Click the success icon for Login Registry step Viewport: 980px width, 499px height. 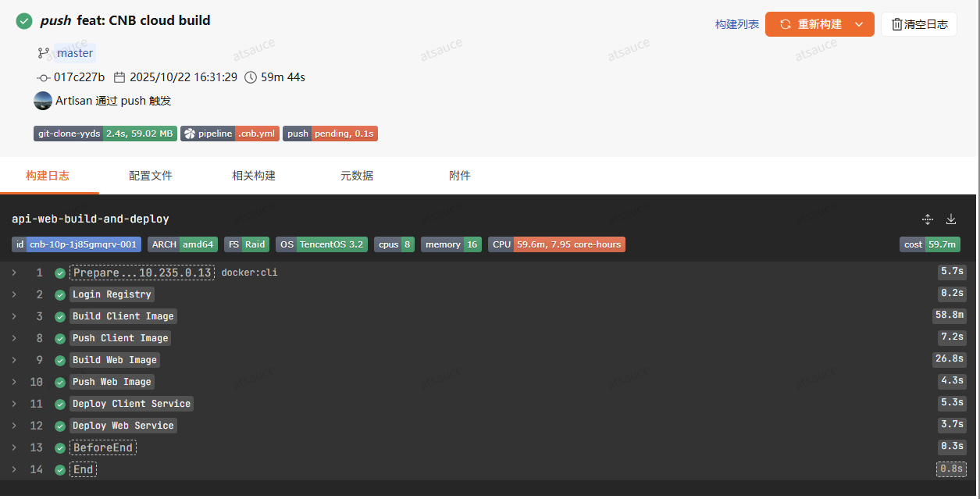(60, 295)
